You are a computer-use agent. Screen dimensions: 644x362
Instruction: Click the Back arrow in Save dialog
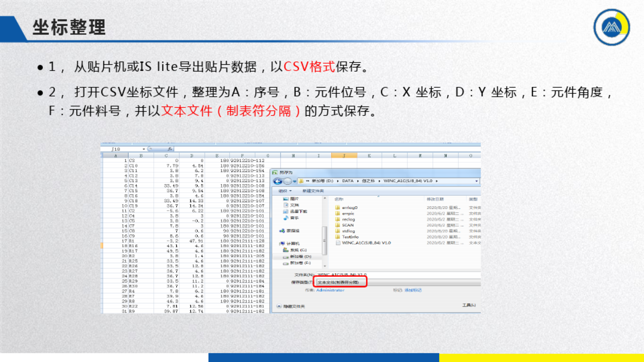tap(277, 181)
